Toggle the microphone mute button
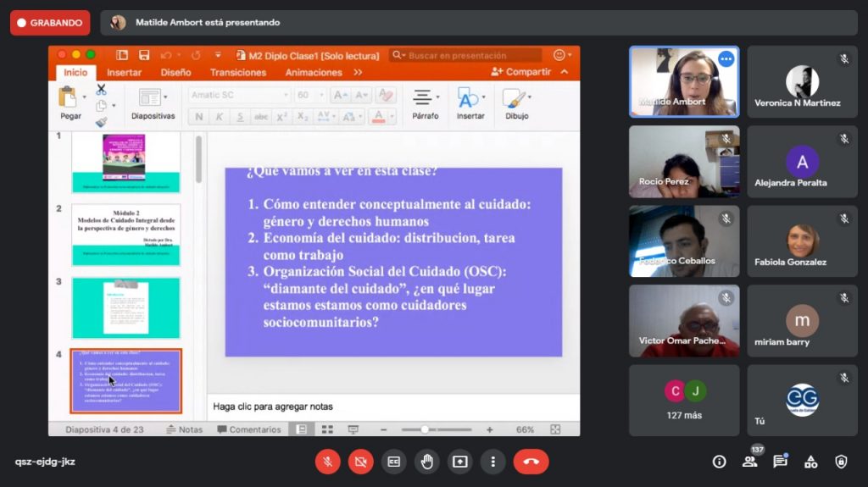This screenshot has height=487, width=868. pos(328,462)
